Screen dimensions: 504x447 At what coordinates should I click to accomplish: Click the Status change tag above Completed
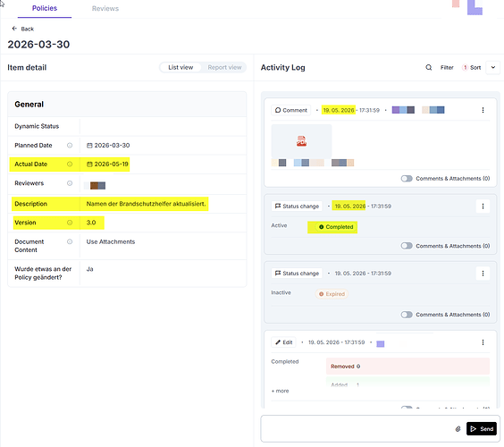297,207
